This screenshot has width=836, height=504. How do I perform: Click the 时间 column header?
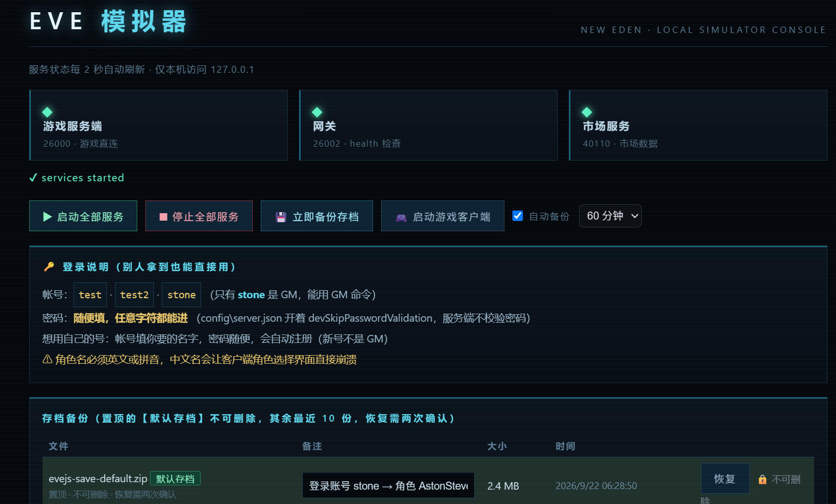click(x=565, y=446)
